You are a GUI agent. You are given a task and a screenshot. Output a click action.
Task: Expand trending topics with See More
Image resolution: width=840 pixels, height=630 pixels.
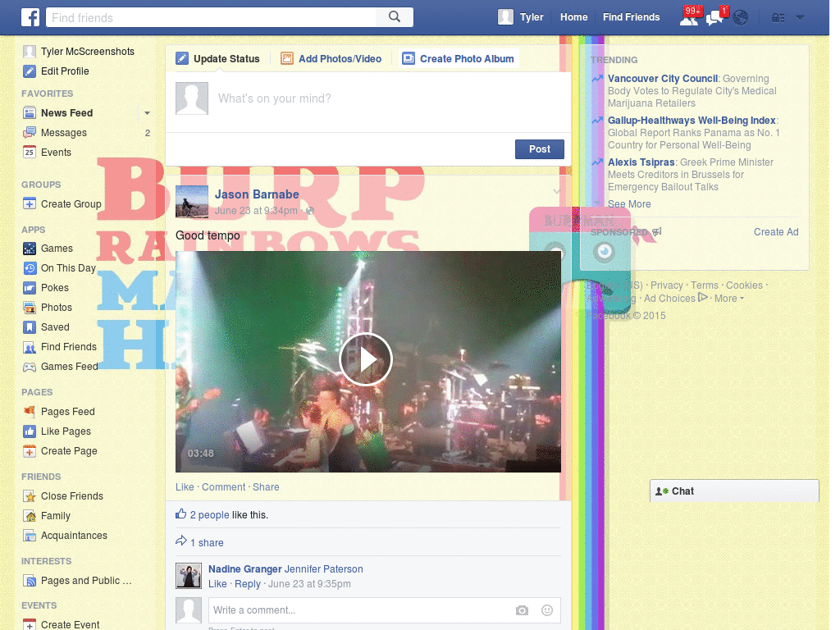(x=629, y=204)
